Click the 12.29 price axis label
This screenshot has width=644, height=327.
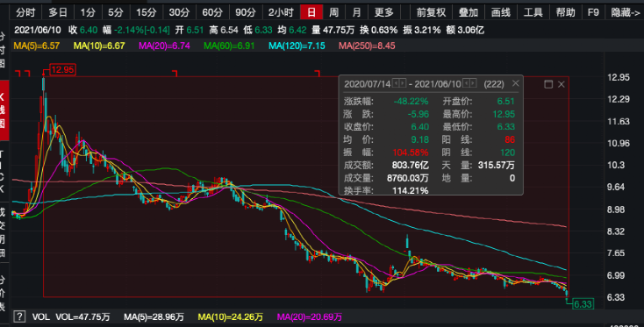pos(619,99)
